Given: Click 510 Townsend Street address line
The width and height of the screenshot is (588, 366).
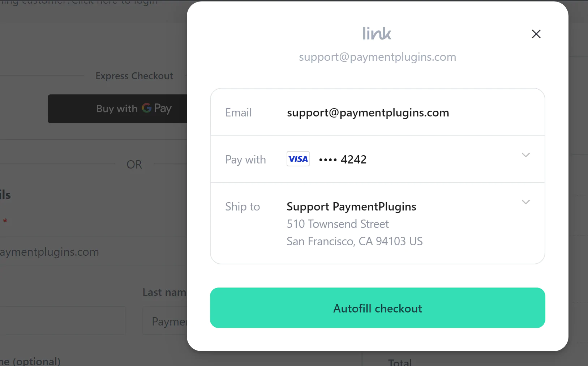Looking at the screenshot, I should [338, 224].
